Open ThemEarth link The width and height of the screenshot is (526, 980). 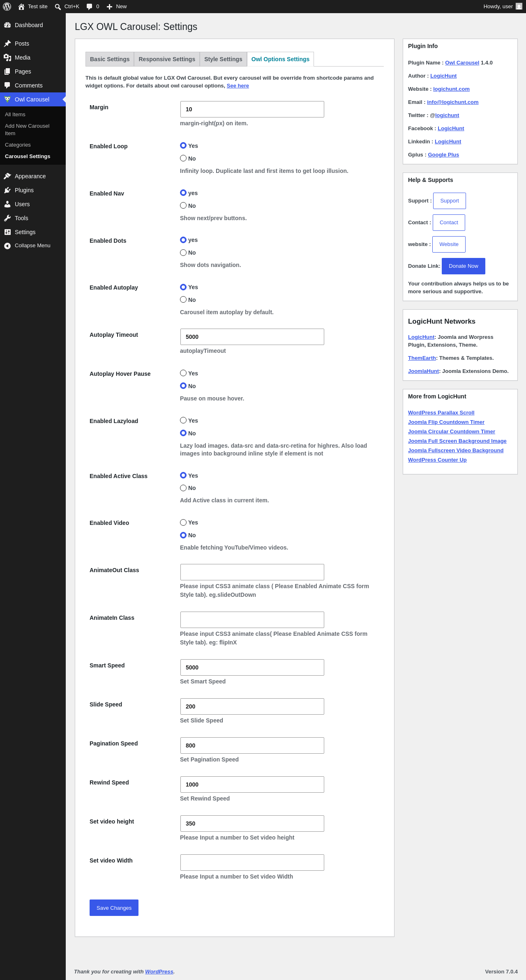click(422, 358)
